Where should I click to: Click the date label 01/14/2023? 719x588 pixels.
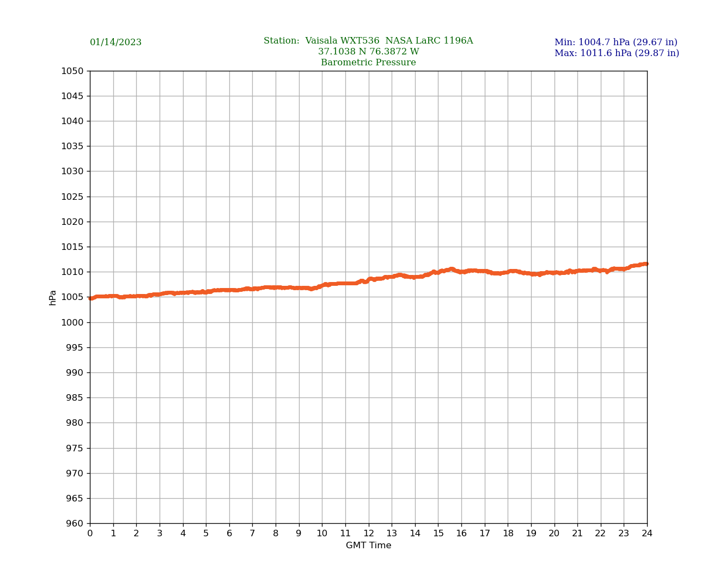click(115, 42)
